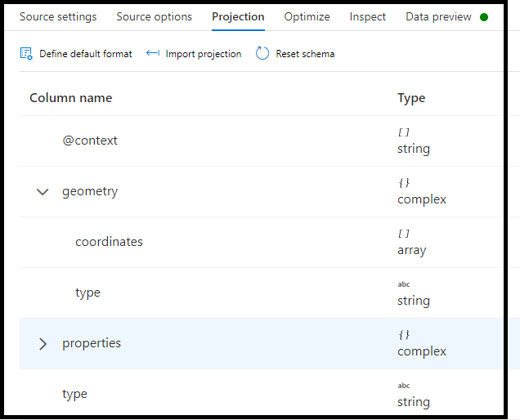The width and height of the screenshot is (520, 420).
Task: Switch to the Source settings tab
Action: (58, 17)
